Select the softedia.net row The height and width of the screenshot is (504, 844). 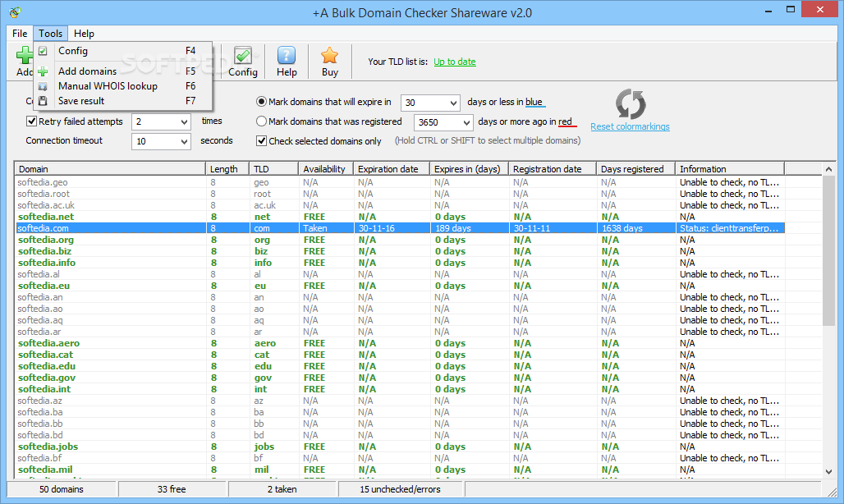pos(400,217)
